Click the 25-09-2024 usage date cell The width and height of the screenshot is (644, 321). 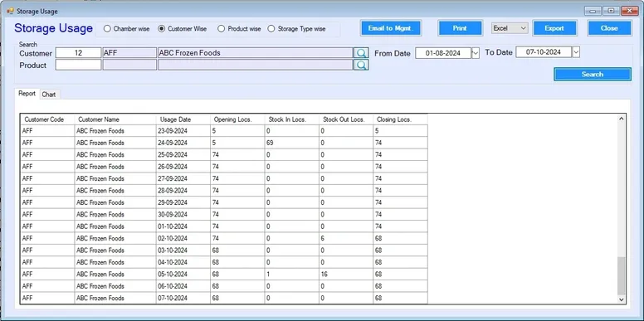click(x=183, y=155)
